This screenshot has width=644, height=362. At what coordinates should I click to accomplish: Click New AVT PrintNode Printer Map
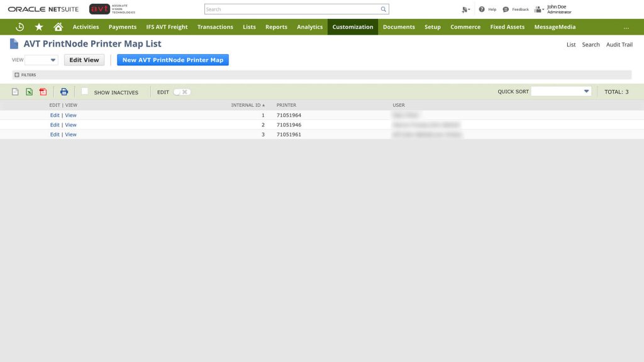(x=173, y=60)
